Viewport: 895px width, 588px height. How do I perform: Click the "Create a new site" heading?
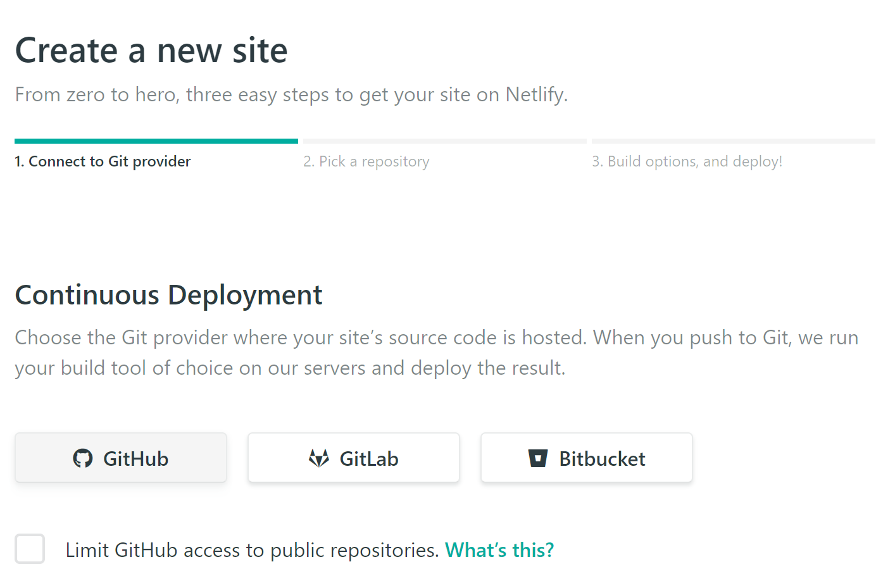151,50
